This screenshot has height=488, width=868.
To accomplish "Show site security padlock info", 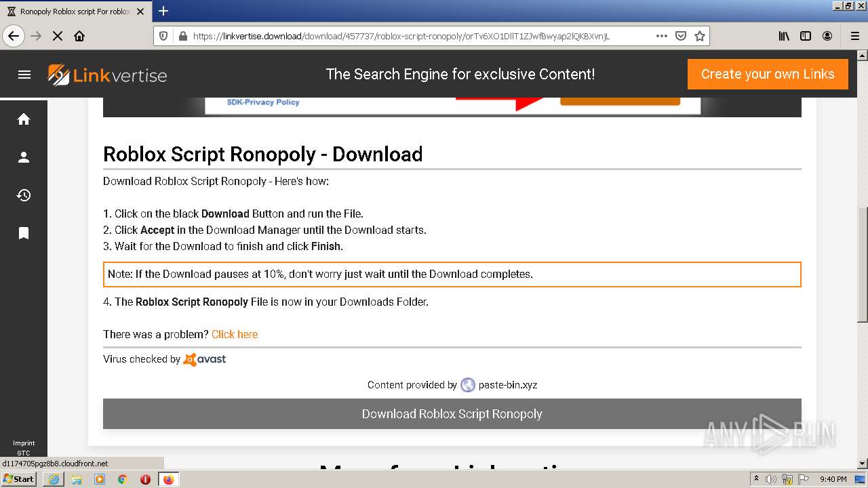I will [182, 36].
